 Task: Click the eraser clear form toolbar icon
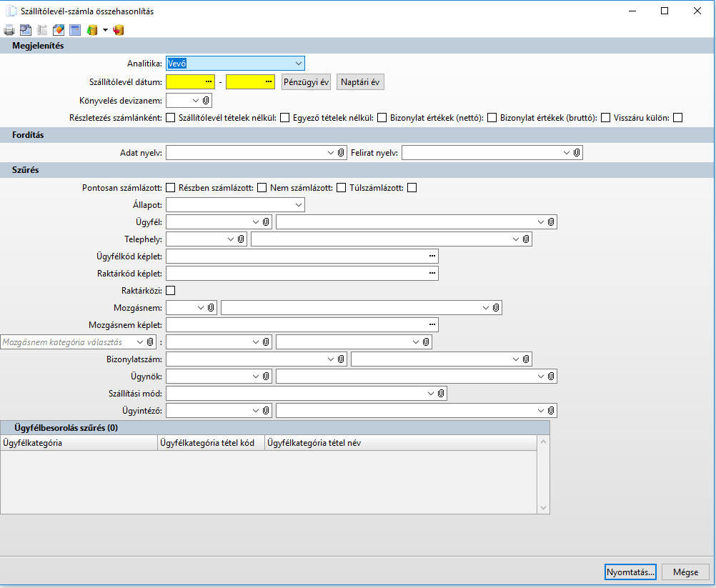59,30
